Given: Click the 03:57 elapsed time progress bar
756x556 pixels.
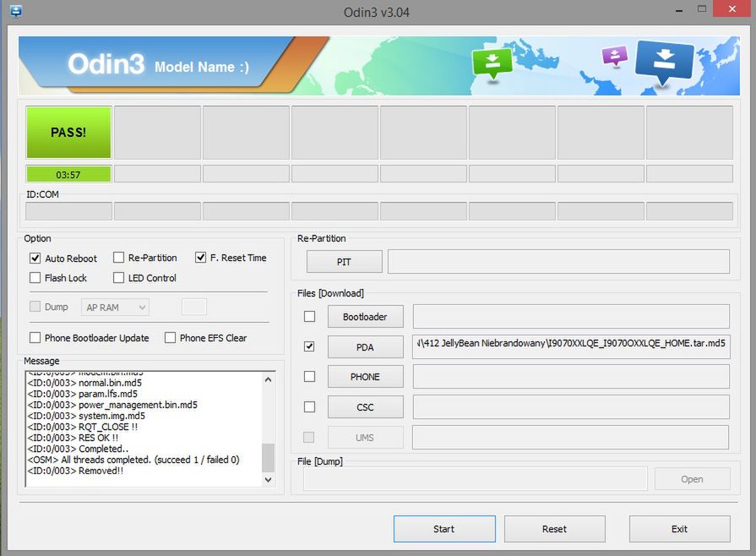Looking at the screenshot, I should pos(68,175).
